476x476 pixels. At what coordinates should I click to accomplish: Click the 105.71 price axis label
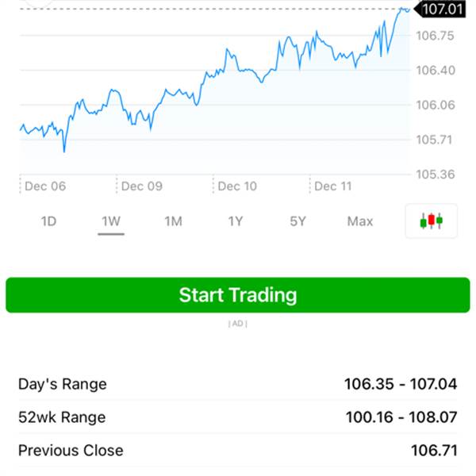[x=435, y=140]
